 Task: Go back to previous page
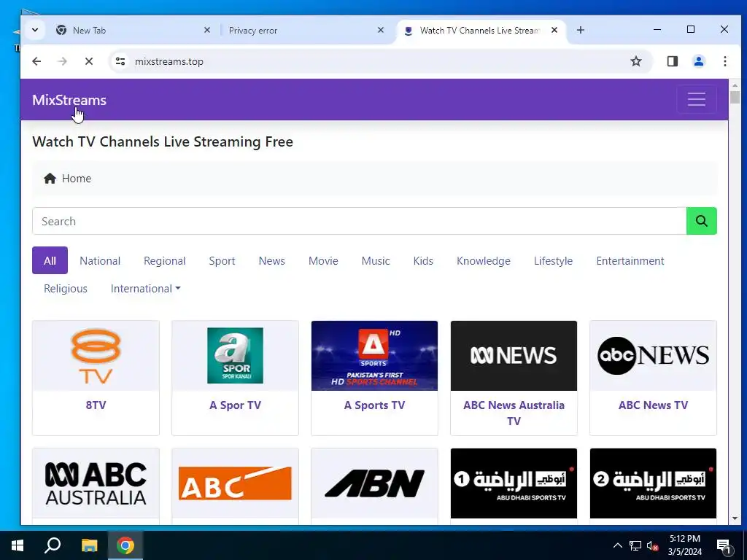(x=36, y=61)
